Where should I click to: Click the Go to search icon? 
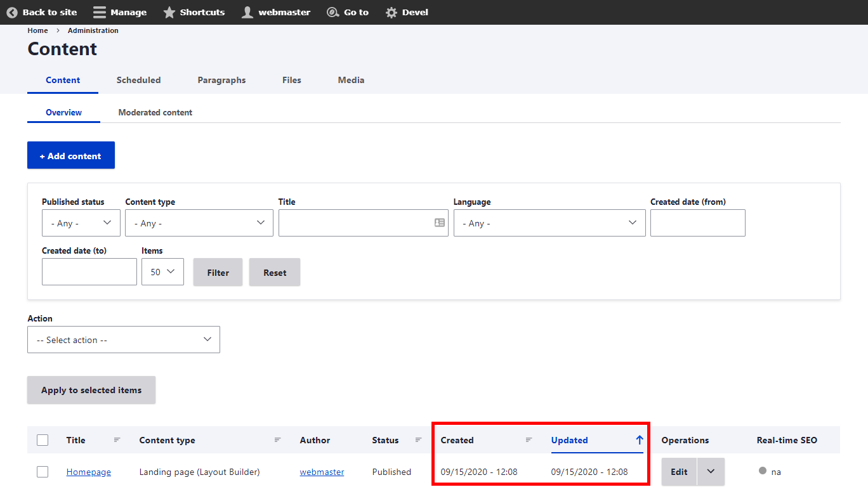[333, 13]
